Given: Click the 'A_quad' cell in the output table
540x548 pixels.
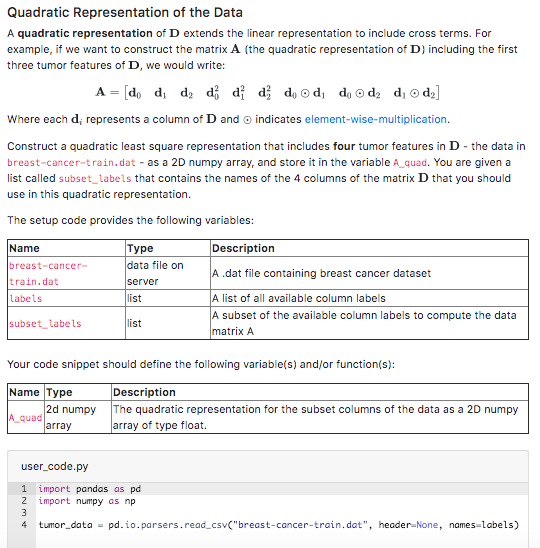Looking at the screenshot, I should pyautogui.click(x=26, y=417).
